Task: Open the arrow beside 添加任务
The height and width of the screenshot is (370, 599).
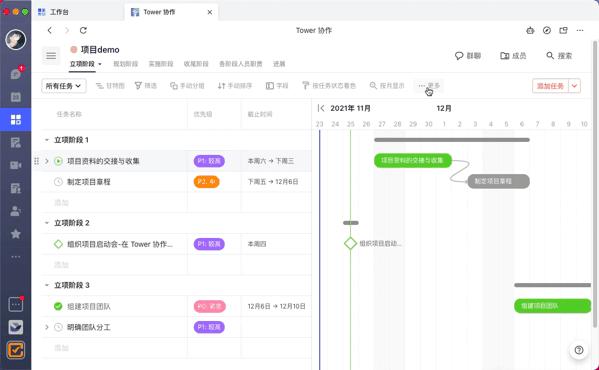Action: click(574, 86)
